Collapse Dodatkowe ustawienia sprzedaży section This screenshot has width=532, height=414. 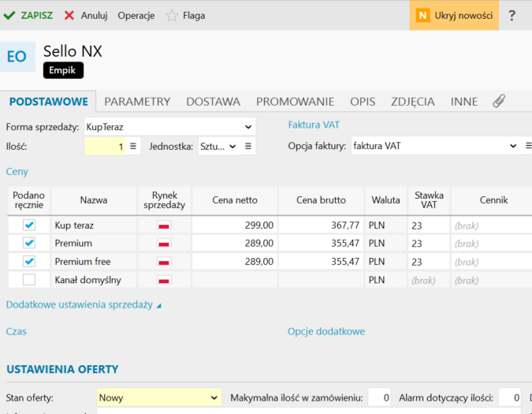[x=84, y=304]
